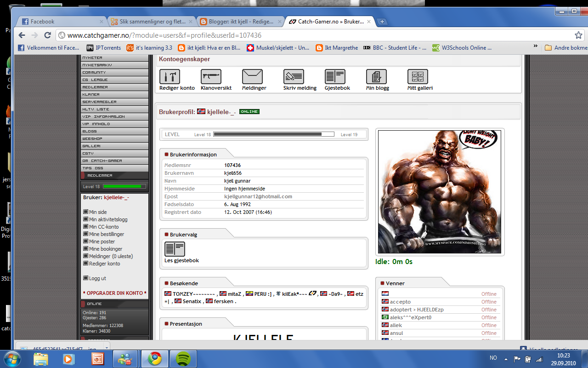Open the Skriv melding icon
The width and height of the screenshot is (588, 368).
click(x=294, y=76)
